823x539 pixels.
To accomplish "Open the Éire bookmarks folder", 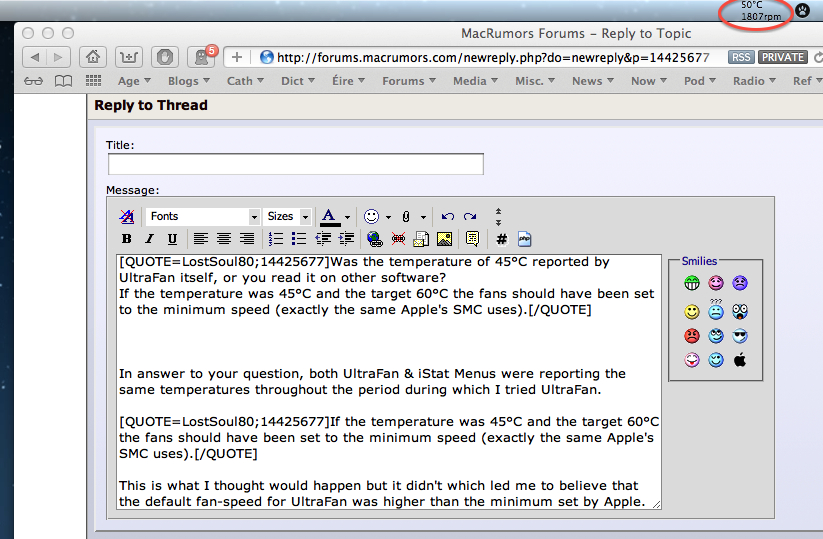I will pos(349,81).
